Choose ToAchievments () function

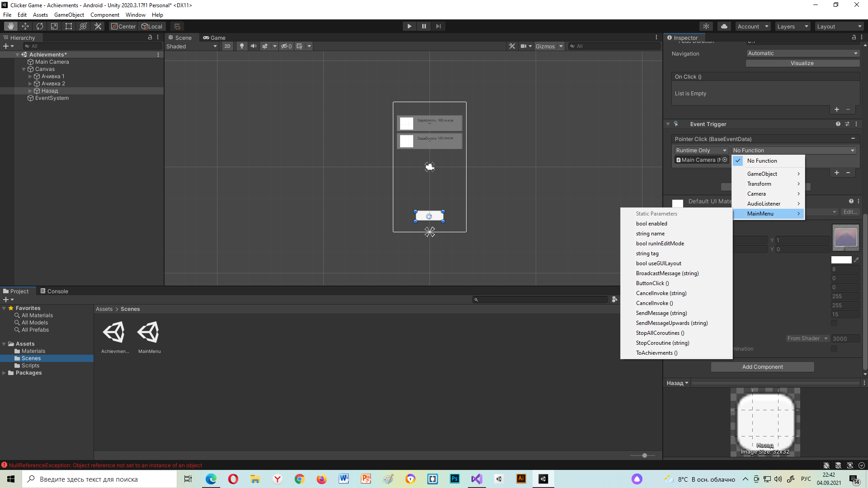pyautogui.click(x=657, y=353)
